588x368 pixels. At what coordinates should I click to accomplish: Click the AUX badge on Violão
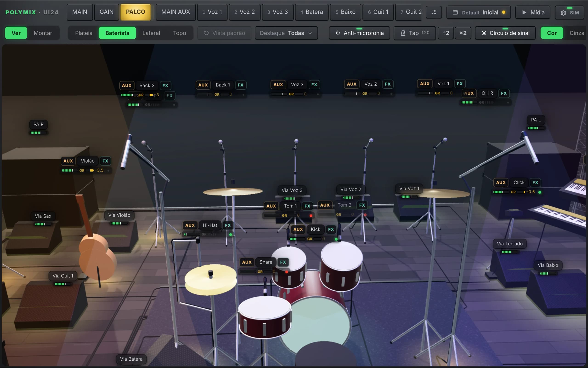click(x=68, y=161)
